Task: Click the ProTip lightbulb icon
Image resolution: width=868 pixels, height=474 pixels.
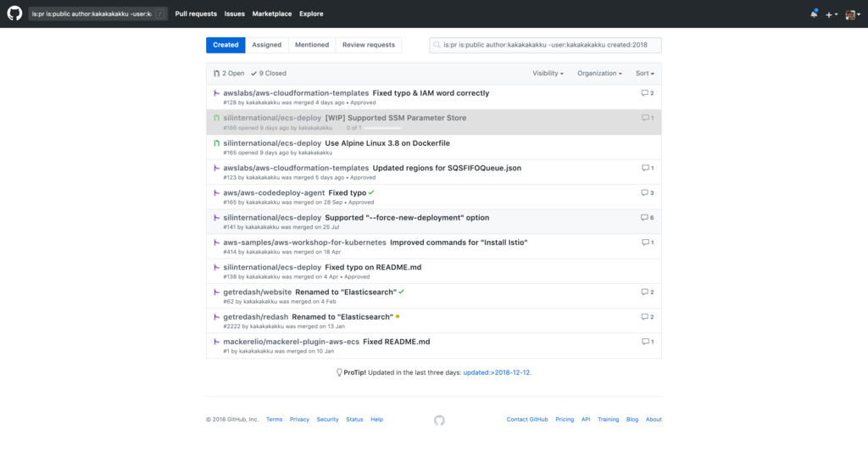Action: [339, 372]
